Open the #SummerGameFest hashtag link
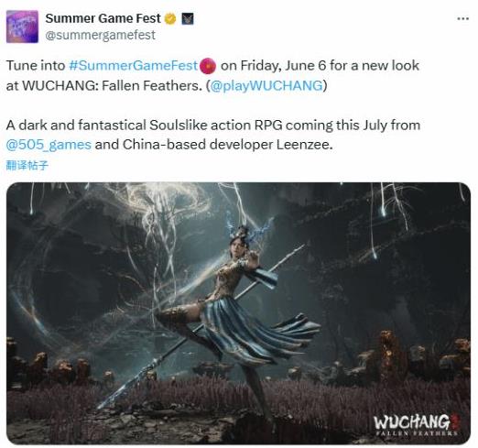478x448 pixels. click(x=134, y=66)
